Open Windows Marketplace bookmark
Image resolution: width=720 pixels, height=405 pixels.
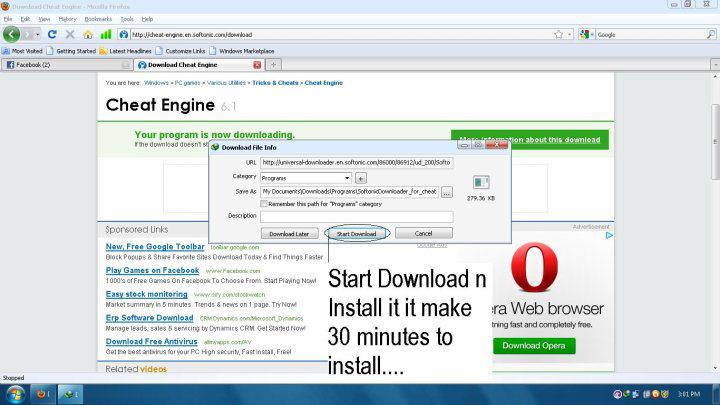[242, 51]
